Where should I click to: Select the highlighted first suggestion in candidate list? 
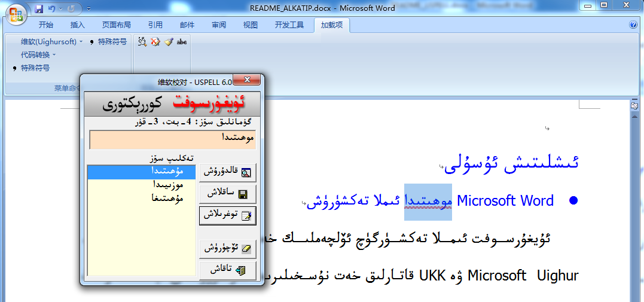pyautogui.click(x=142, y=172)
